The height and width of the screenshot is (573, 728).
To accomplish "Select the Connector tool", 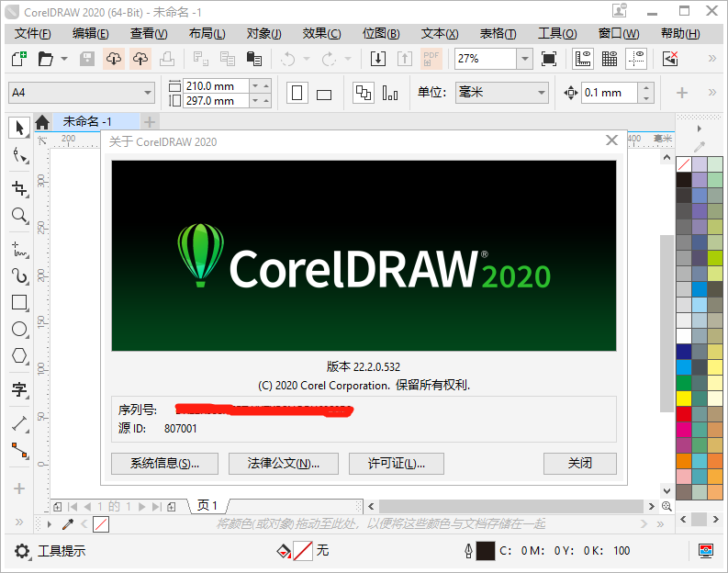I will pyautogui.click(x=19, y=451).
